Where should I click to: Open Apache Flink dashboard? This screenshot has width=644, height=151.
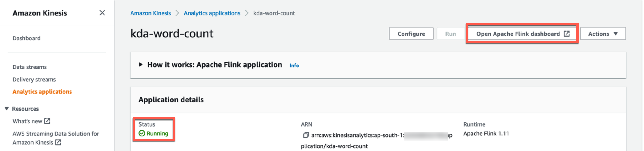click(523, 34)
